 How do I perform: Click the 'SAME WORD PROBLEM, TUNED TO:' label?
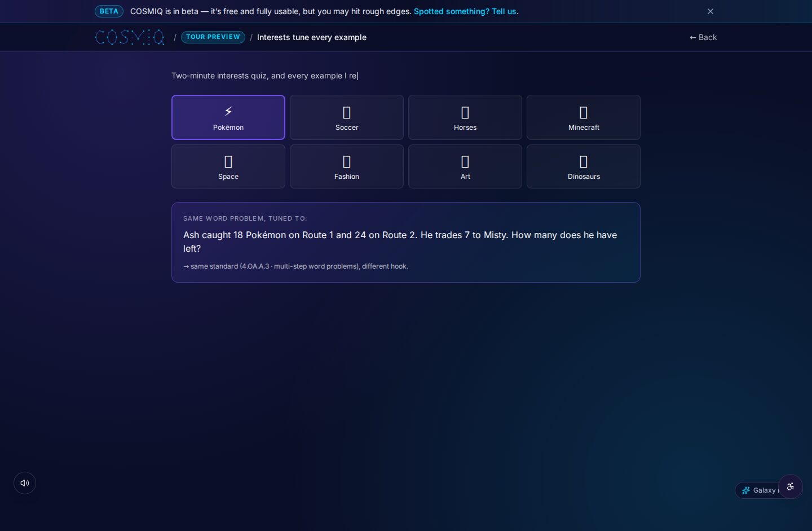pyautogui.click(x=245, y=218)
